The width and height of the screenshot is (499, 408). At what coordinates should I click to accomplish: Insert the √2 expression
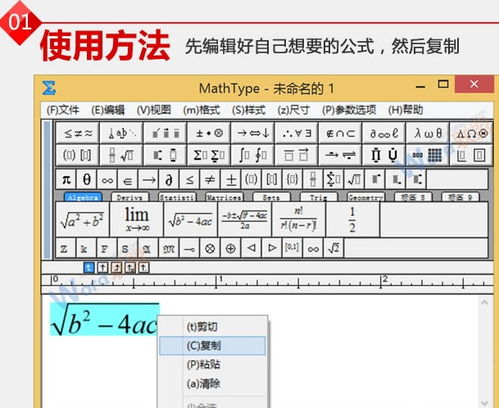click(334, 248)
